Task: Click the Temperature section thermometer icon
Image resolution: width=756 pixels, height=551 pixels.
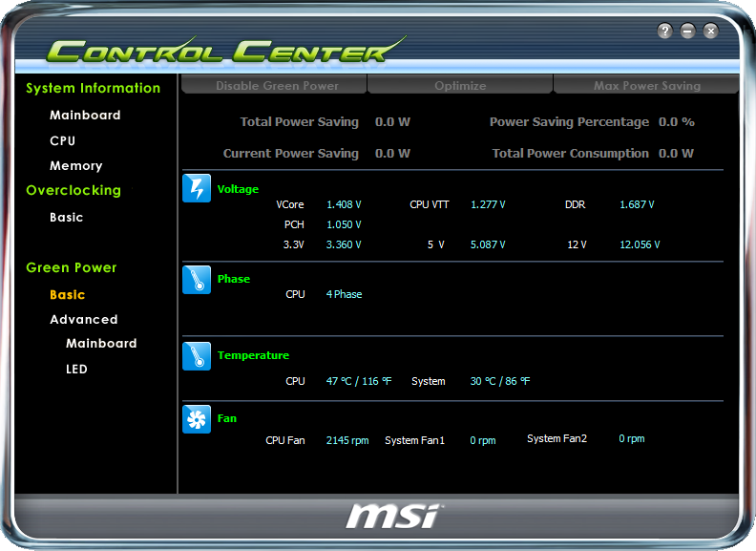Action: click(197, 356)
